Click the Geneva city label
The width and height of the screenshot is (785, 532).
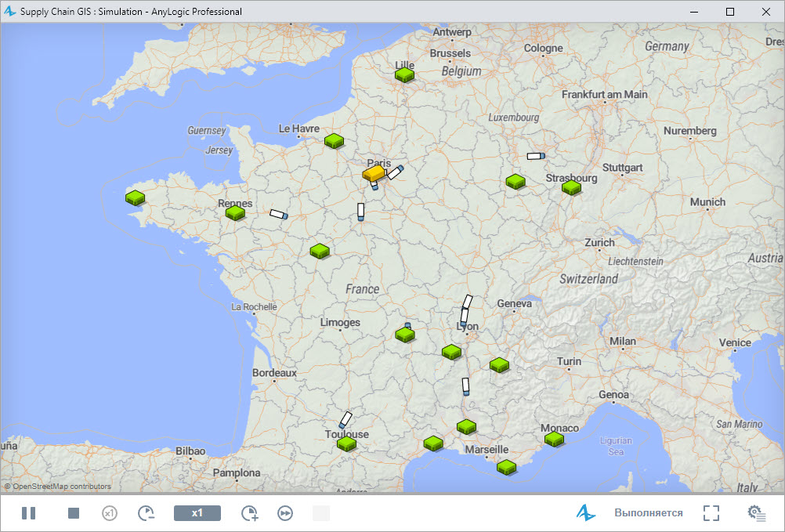pos(514,303)
